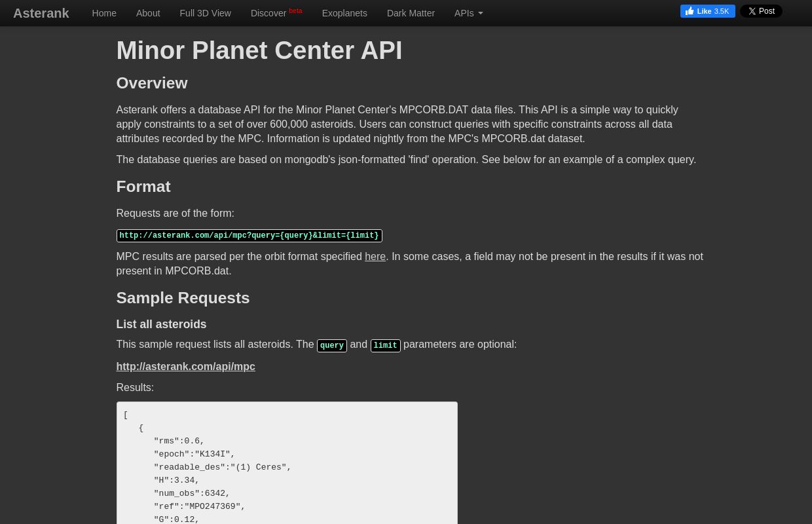This screenshot has height=524, width=812.
Task: Follow the 'here' orbit format link
Action: click(x=375, y=256)
